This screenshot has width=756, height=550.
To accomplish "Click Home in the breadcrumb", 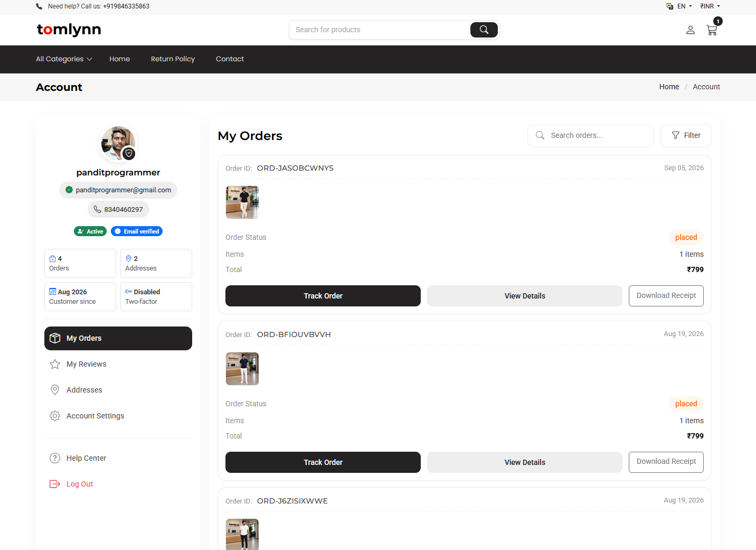I will (669, 87).
